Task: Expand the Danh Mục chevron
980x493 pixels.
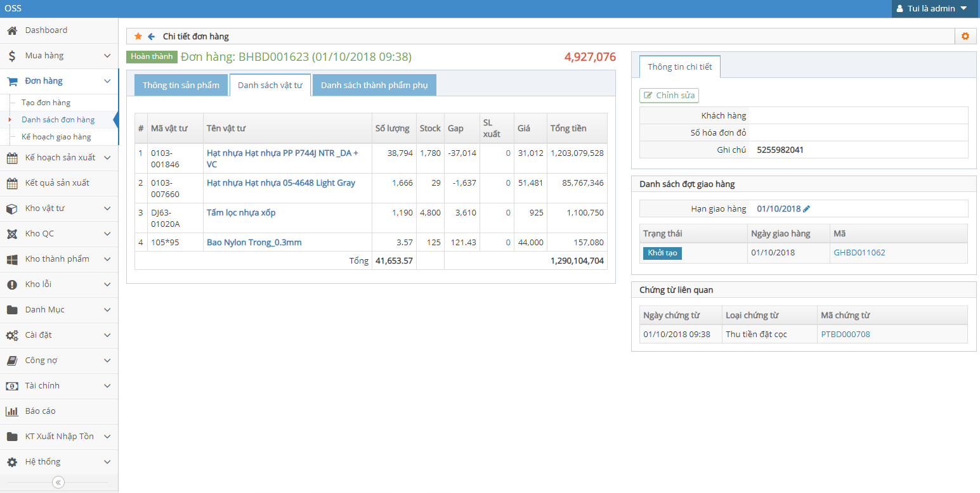Action: click(x=107, y=310)
